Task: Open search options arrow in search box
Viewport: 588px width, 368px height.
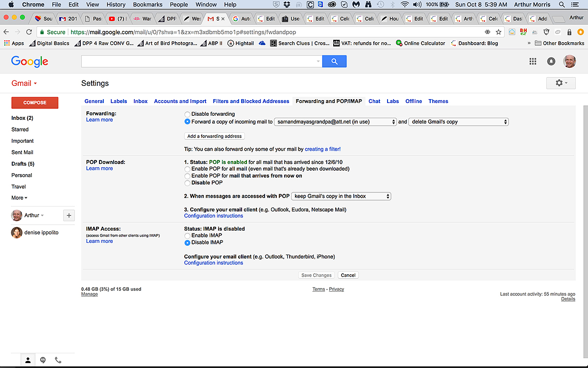Action: (318, 61)
